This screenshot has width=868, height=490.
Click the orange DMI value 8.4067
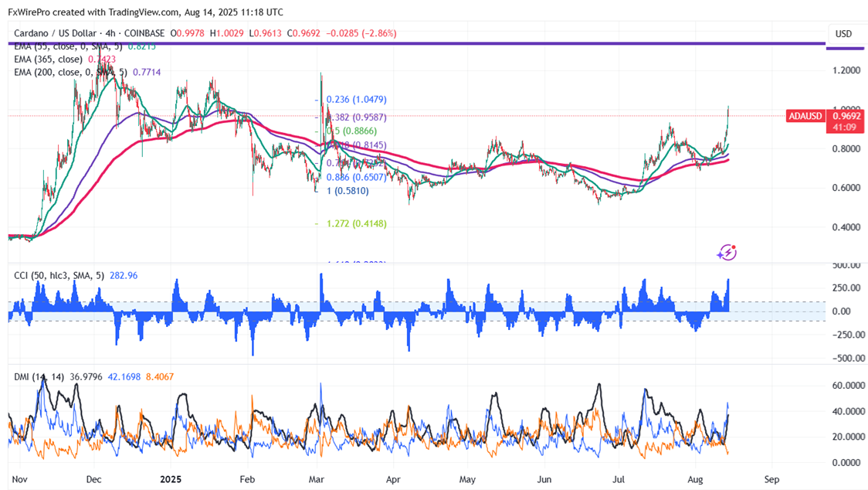(x=159, y=377)
